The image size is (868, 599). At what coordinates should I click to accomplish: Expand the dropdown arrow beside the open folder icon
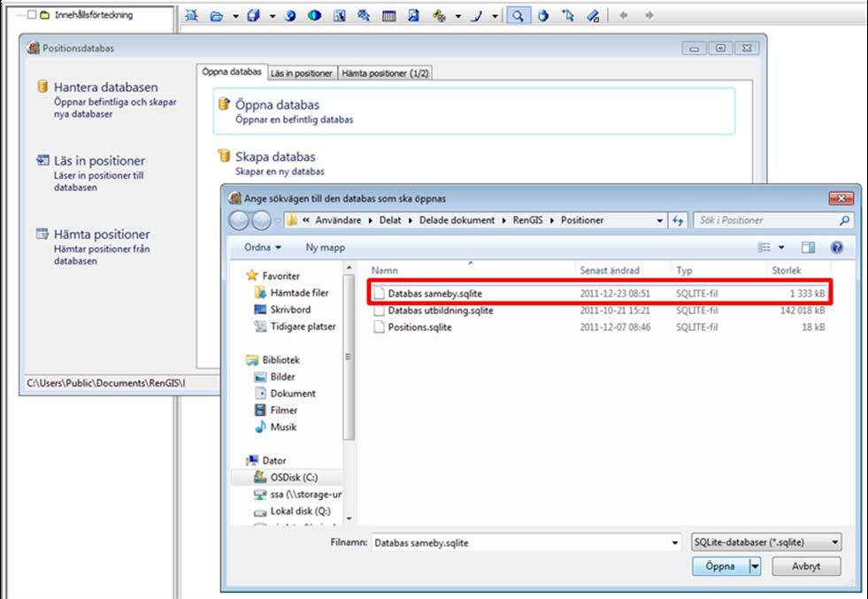coord(235,16)
